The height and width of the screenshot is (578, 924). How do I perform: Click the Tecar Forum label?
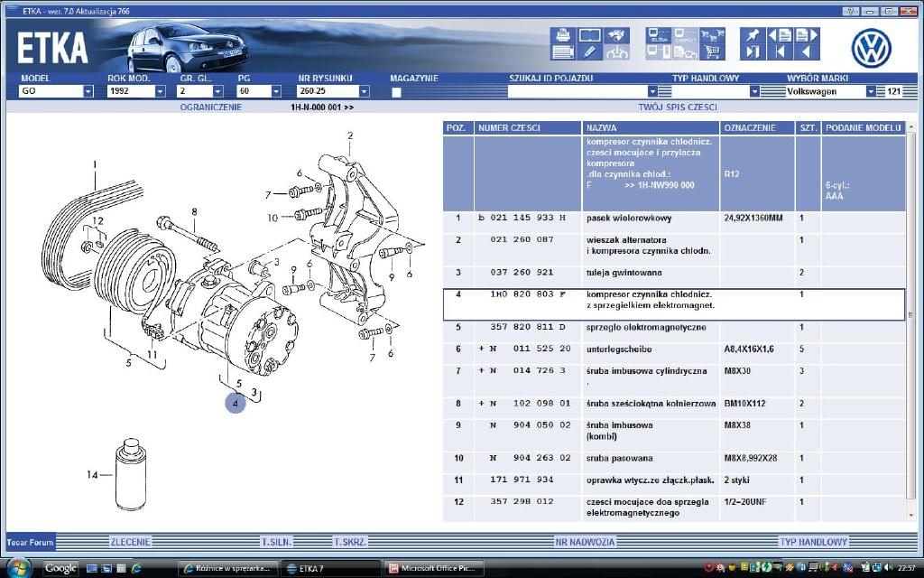click(x=30, y=542)
